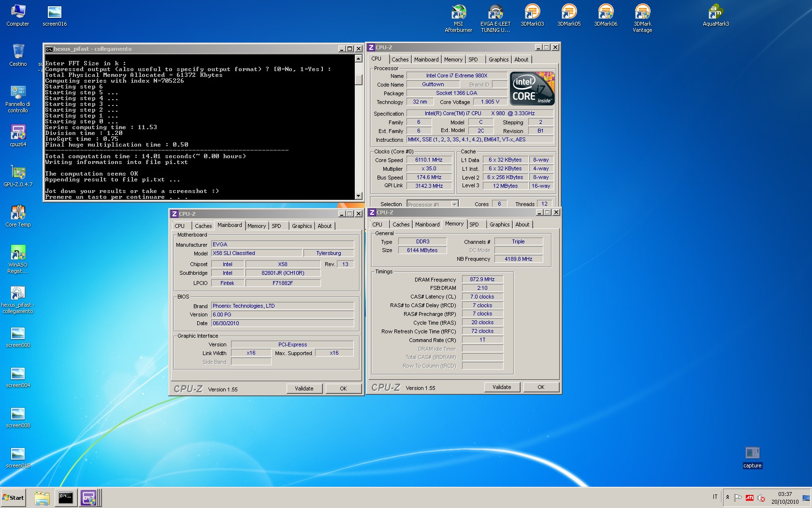Image resolution: width=812 pixels, height=508 pixels.
Task: Open Pannello di controllo icon
Action: pyautogui.click(x=18, y=99)
